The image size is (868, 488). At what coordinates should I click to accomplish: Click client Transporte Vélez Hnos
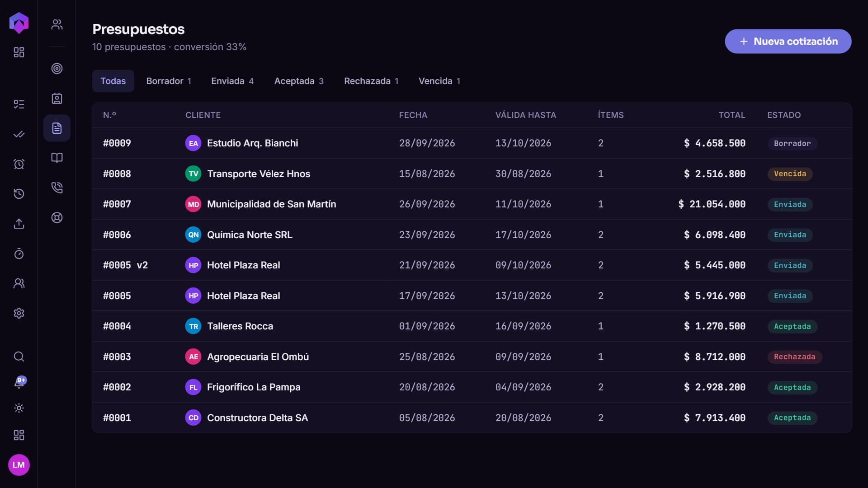(259, 174)
